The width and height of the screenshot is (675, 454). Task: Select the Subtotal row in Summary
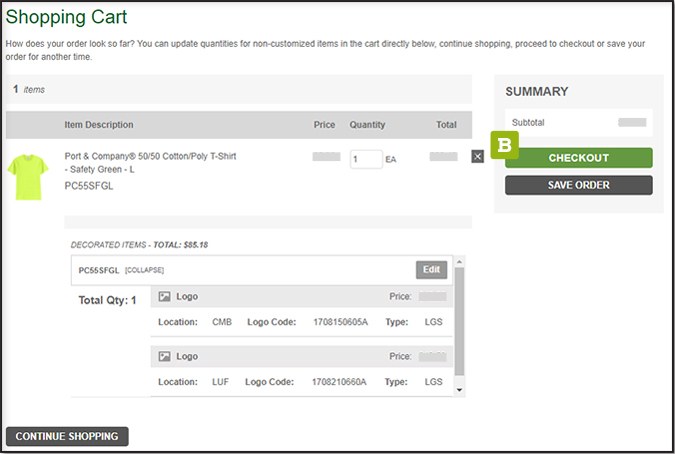578,122
